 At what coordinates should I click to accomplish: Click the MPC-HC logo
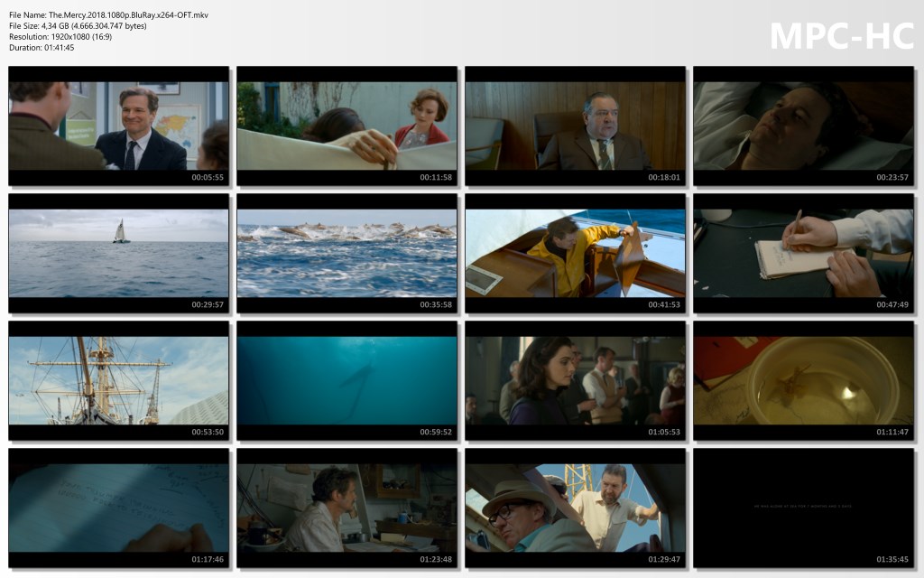841,36
